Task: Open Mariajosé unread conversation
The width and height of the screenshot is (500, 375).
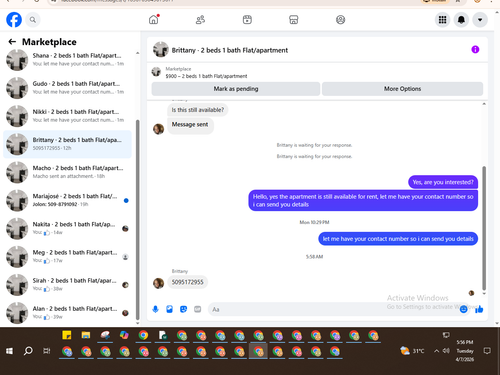Action: tap(68, 200)
